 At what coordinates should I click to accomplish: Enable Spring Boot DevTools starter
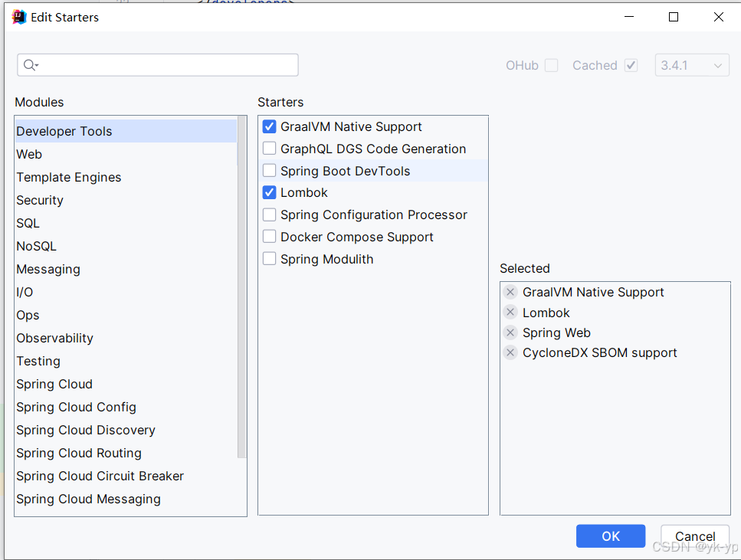270,171
